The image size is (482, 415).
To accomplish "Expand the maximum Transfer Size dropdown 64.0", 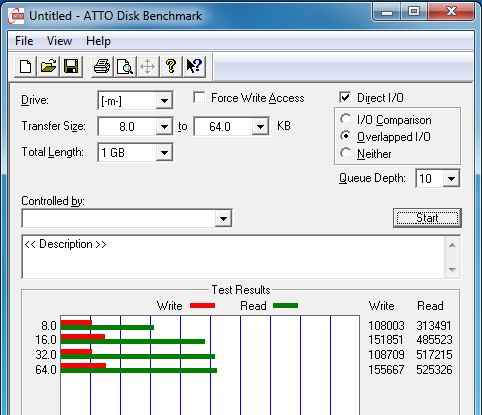I will coord(260,127).
